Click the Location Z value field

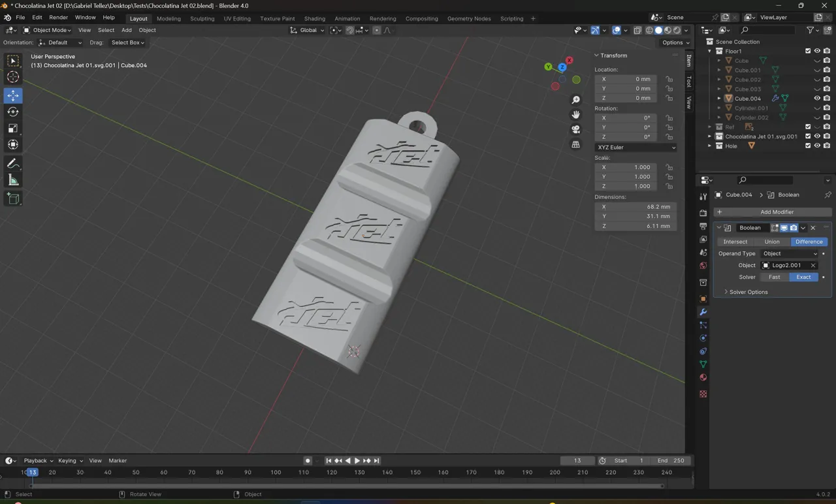click(627, 98)
